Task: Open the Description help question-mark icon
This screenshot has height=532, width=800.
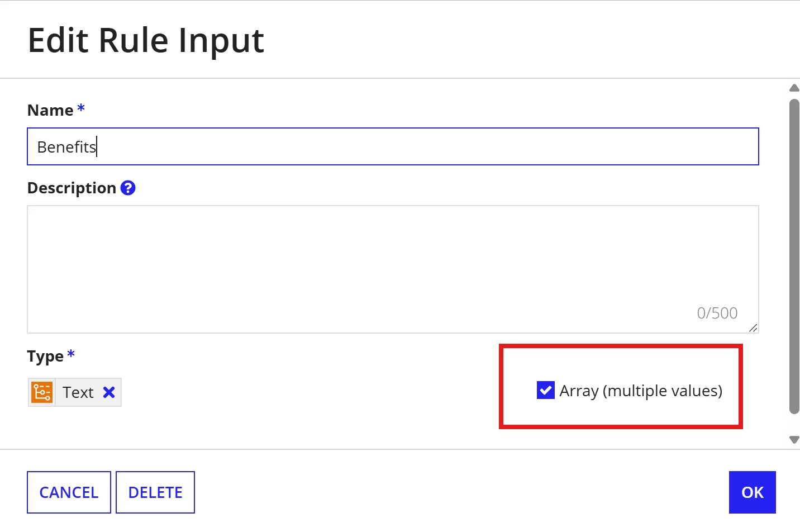Action: (x=128, y=188)
